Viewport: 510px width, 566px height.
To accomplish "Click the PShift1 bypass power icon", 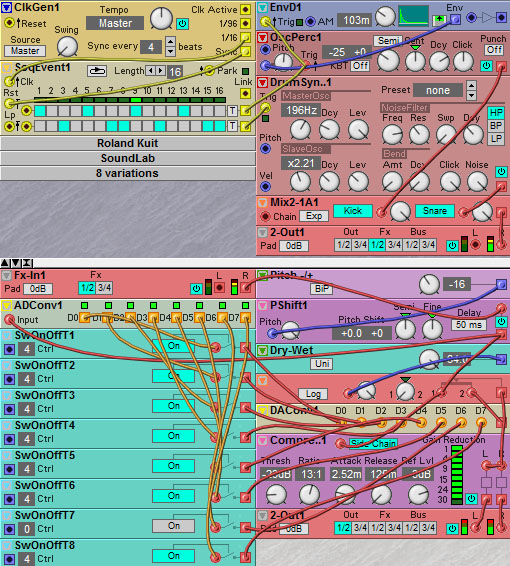I will (x=501, y=321).
